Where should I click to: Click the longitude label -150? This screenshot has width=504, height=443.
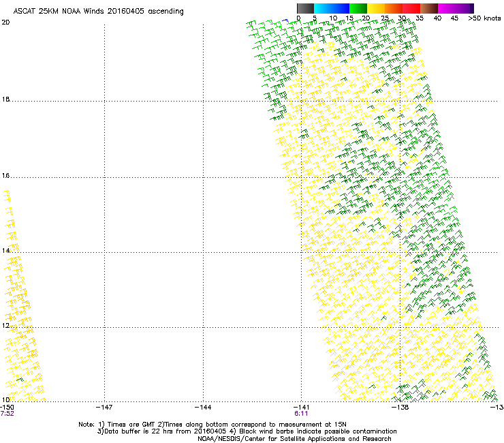7,408
